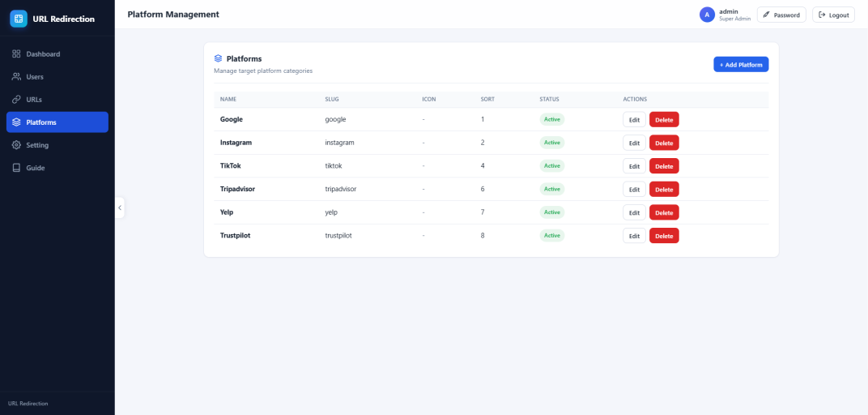Screen dimensions: 868x415
Task: Click the Active badge for TikTok
Action: [x=552, y=165]
